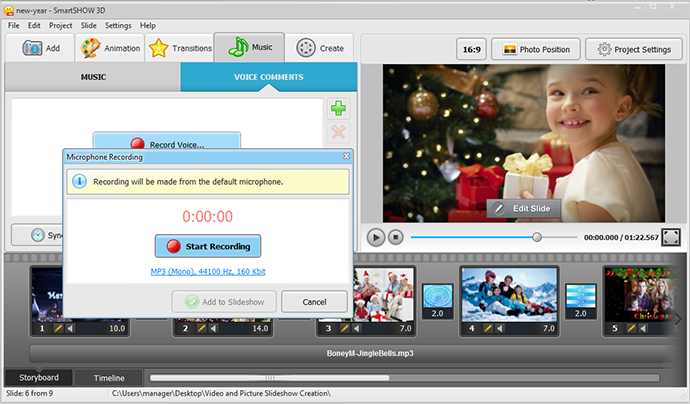The image size is (690, 404).
Task: Click the status bar project path
Action: (x=221, y=393)
